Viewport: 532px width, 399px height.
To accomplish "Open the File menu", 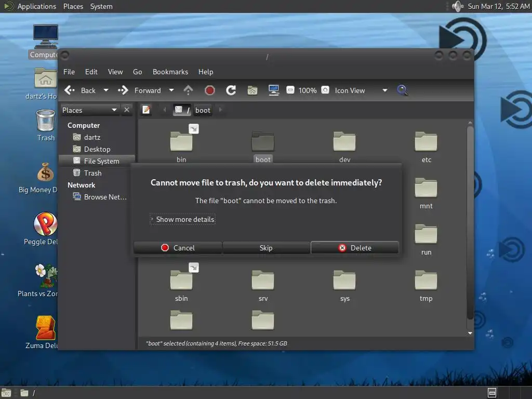I will pyautogui.click(x=69, y=72).
